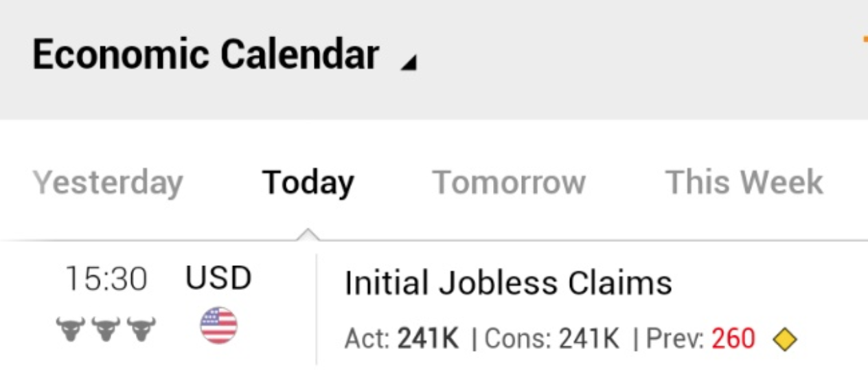Switch to the Yesterday tab

click(108, 183)
